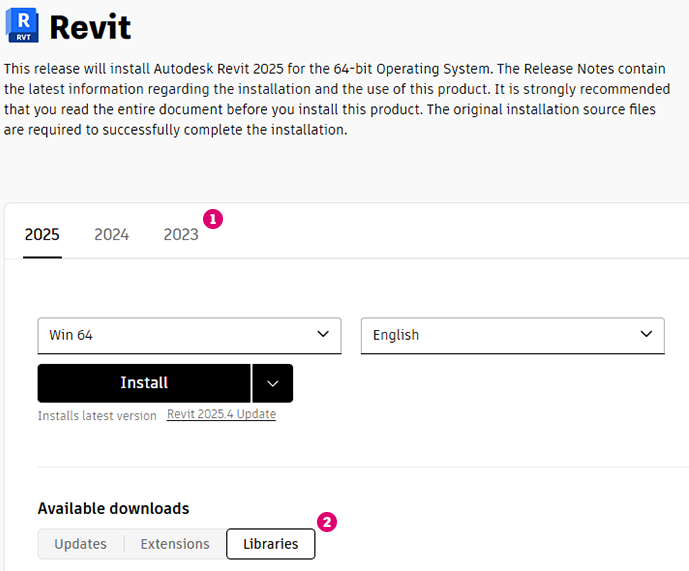
Task: Open the Win 64 platform dropdown
Action: point(189,335)
